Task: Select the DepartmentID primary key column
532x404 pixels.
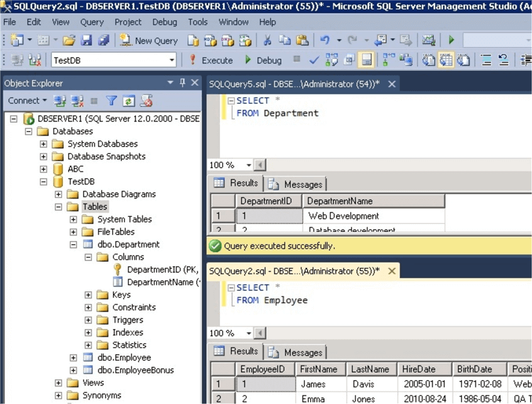Action: tap(162, 269)
